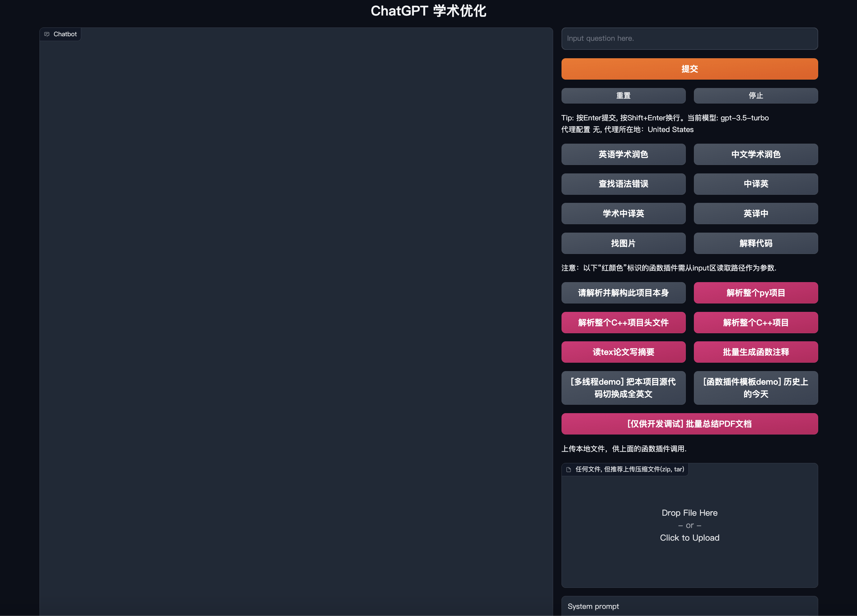Click 找图片 button
The height and width of the screenshot is (616, 857).
pyautogui.click(x=623, y=243)
